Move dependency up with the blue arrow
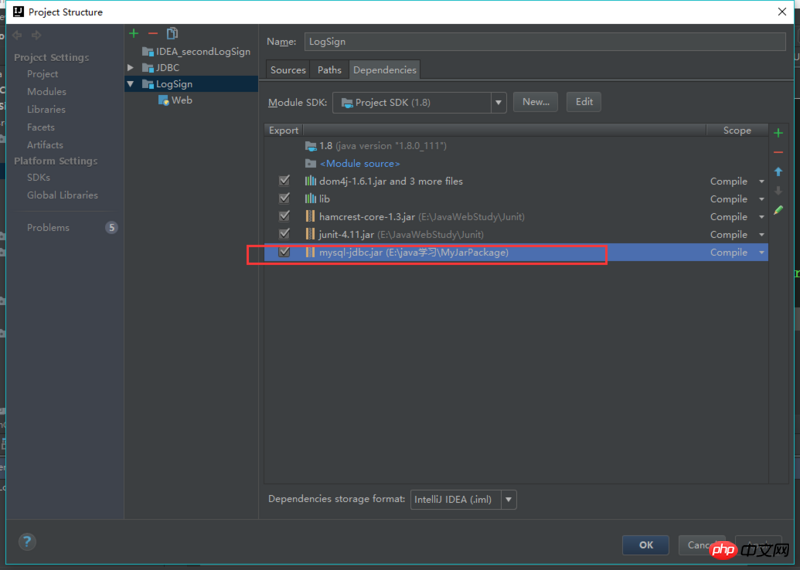This screenshot has width=800, height=570. (778, 171)
